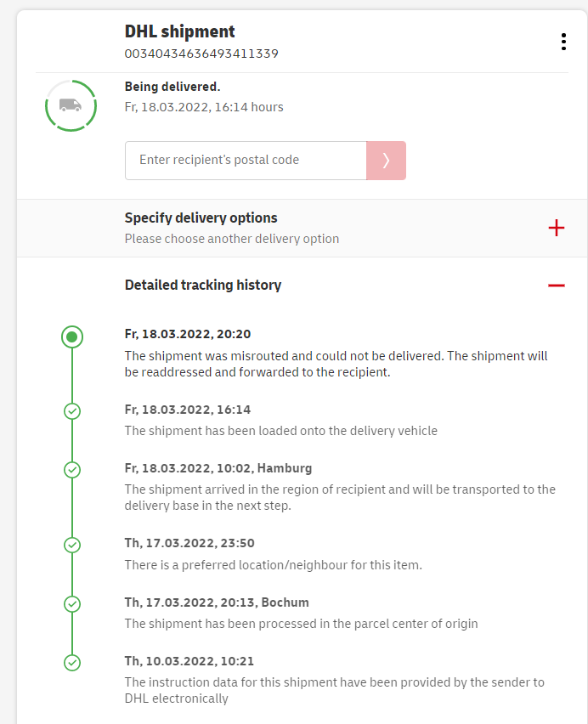The height and width of the screenshot is (724, 588).
Task: Click the checkmark icon for Hamburg arrival event
Action: coord(72,469)
